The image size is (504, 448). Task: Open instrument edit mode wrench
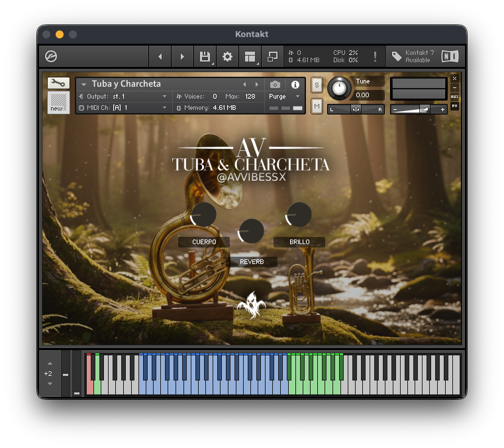[58, 83]
